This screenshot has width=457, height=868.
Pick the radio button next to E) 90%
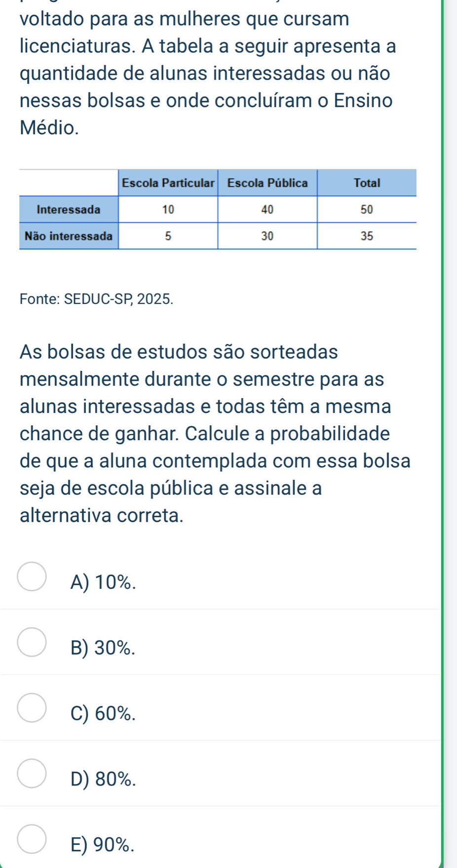32,839
